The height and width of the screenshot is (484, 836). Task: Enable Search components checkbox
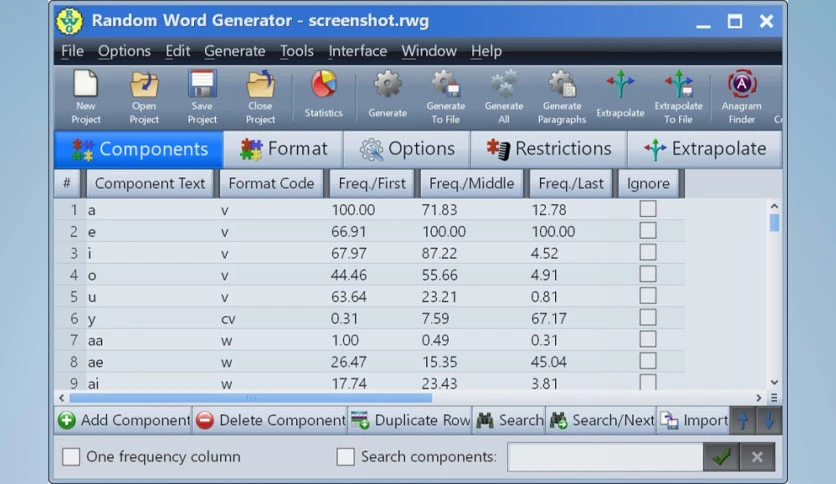pyautogui.click(x=345, y=457)
